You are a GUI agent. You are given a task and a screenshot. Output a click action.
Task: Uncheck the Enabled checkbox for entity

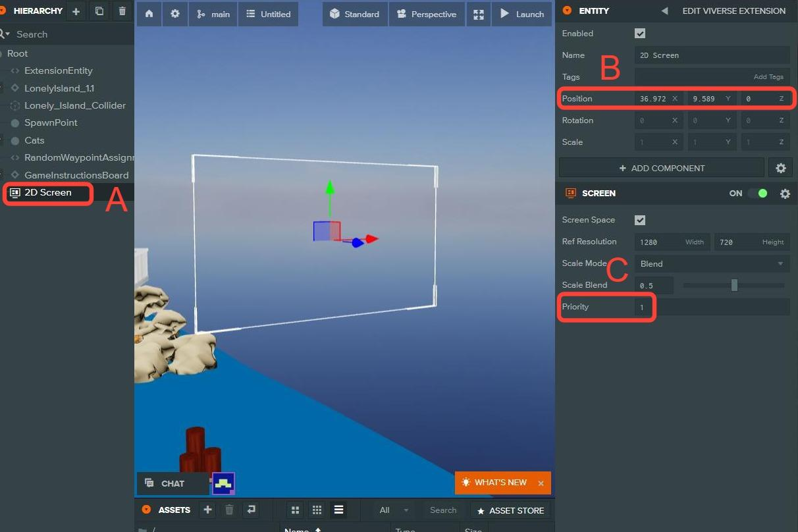coord(640,34)
